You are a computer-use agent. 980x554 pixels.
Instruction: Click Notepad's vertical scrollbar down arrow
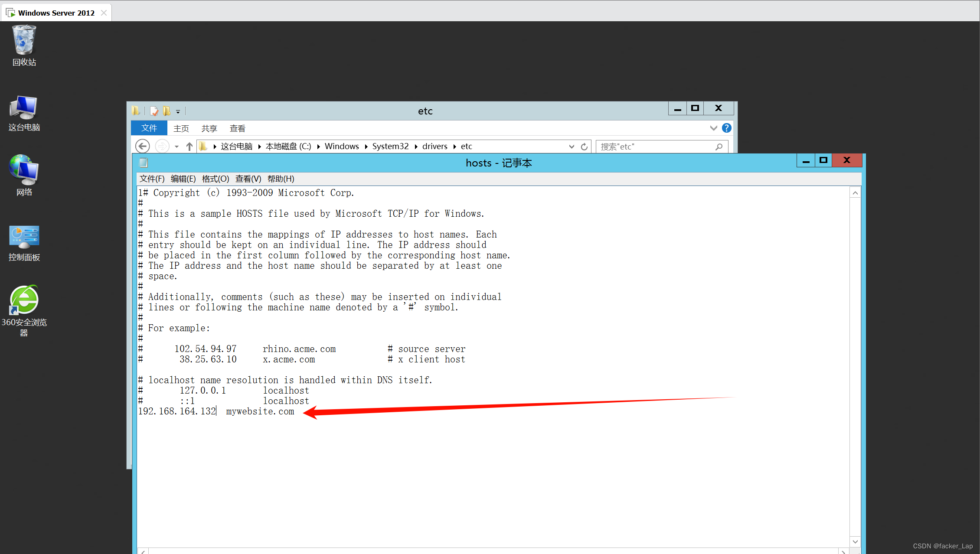[855, 541]
